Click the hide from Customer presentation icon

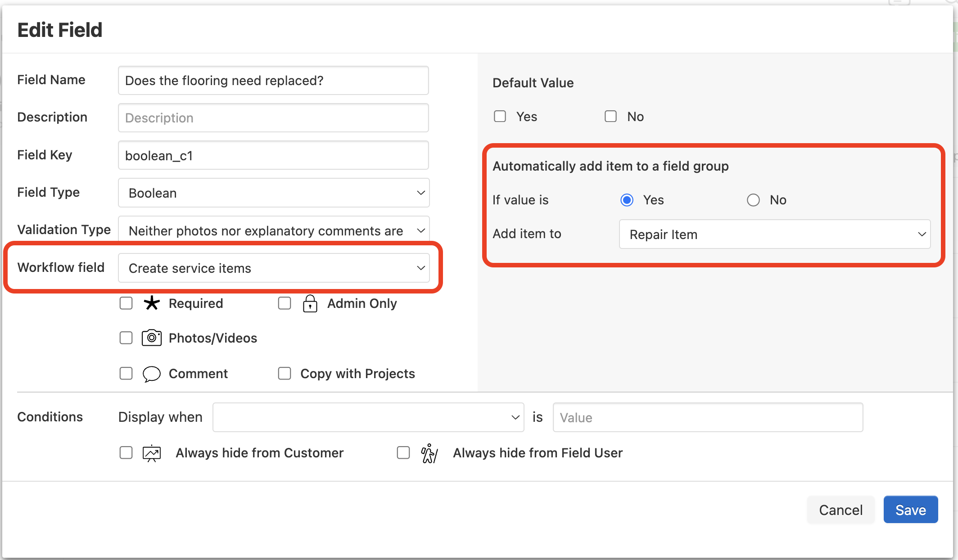click(x=152, y=453)
